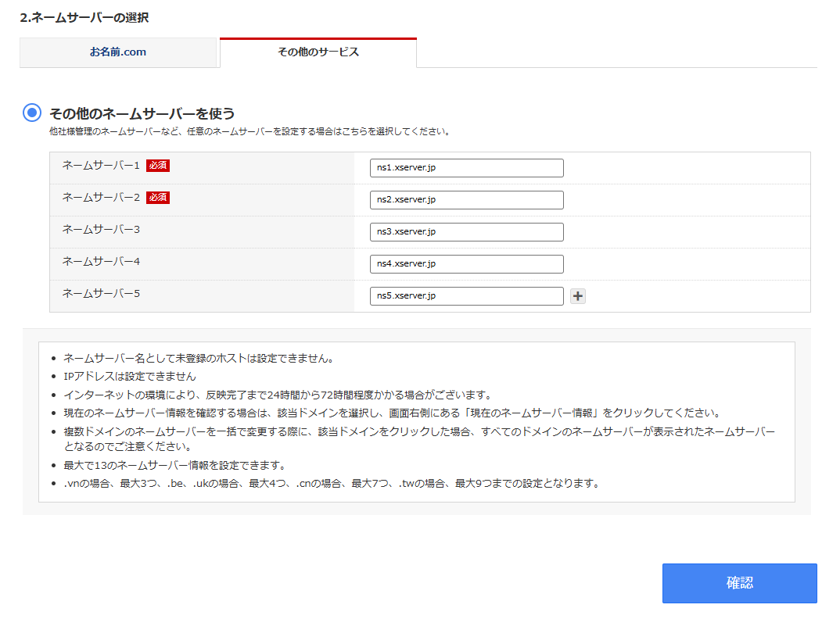Click the description text 他社様管理のネームサーバーなど

pos(251,132)
